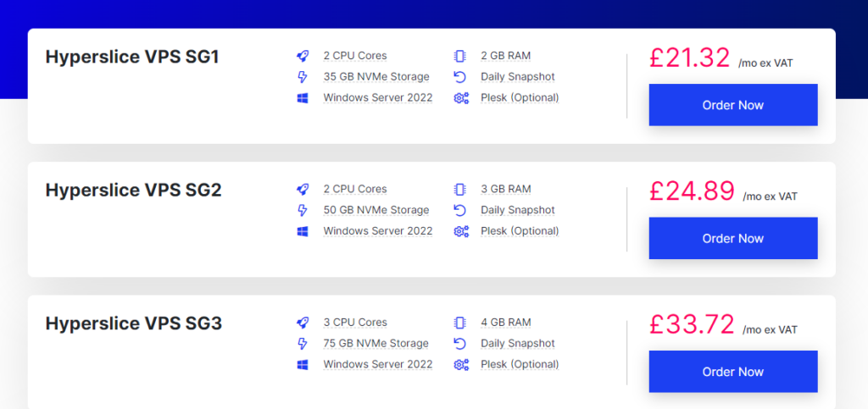Screen dimensions: 868x409
Task: Click the Plesk (Optional) text in SG2
Action: click(520, 231)
